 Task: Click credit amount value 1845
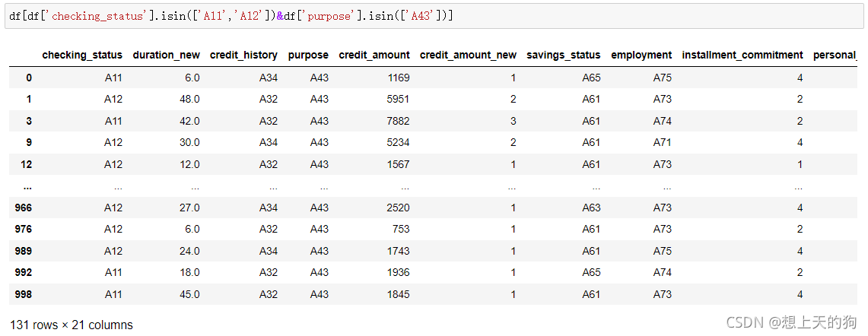pos(399,294)
